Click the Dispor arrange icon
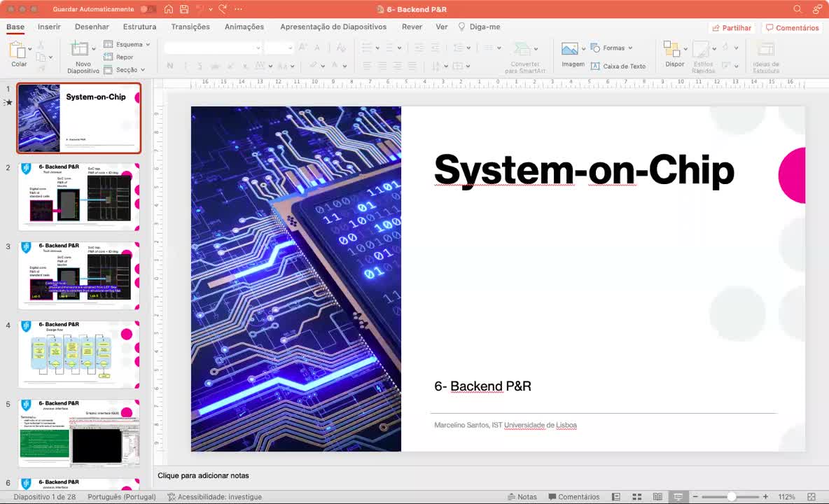The width and height of the screenshot is (829, 504). (x=671, y=49)
